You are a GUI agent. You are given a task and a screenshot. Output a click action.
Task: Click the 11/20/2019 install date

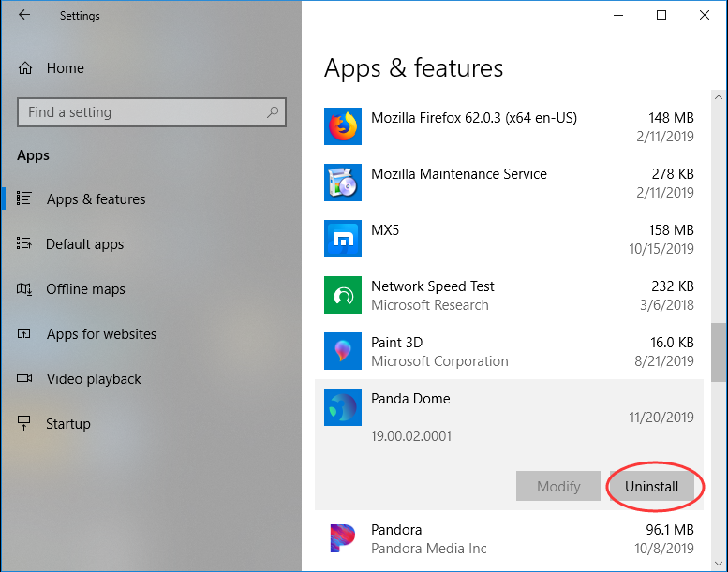[x=661, y=417]
